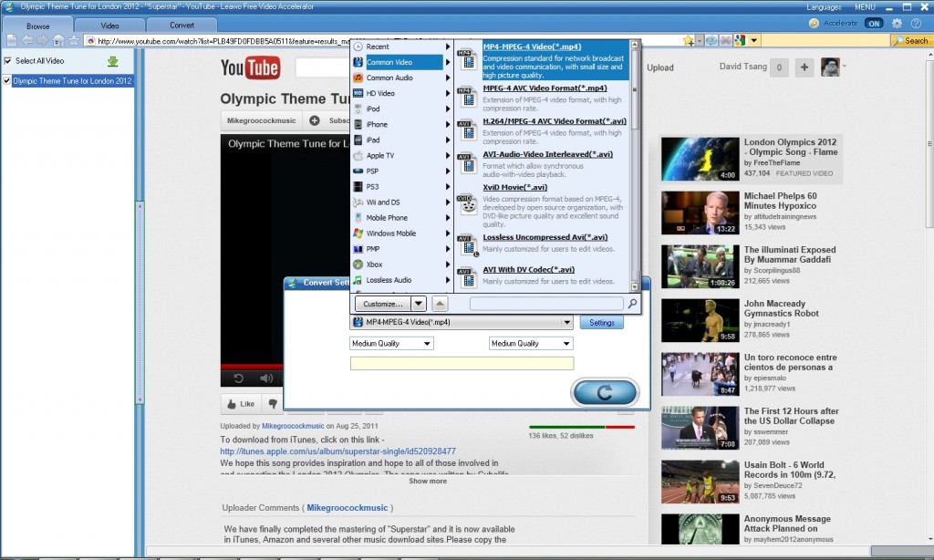Click the format search input field
934x560 pixels.
(547, 304)
